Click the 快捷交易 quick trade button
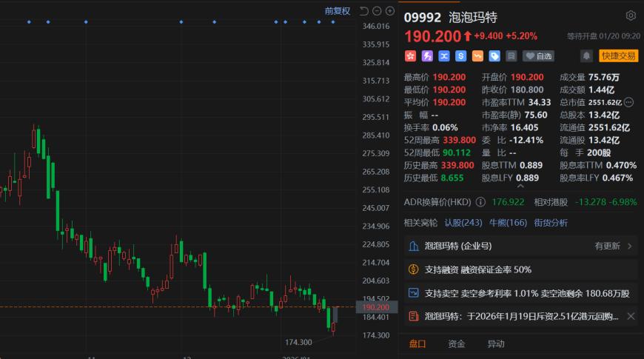644x359 pixels. 618,56
